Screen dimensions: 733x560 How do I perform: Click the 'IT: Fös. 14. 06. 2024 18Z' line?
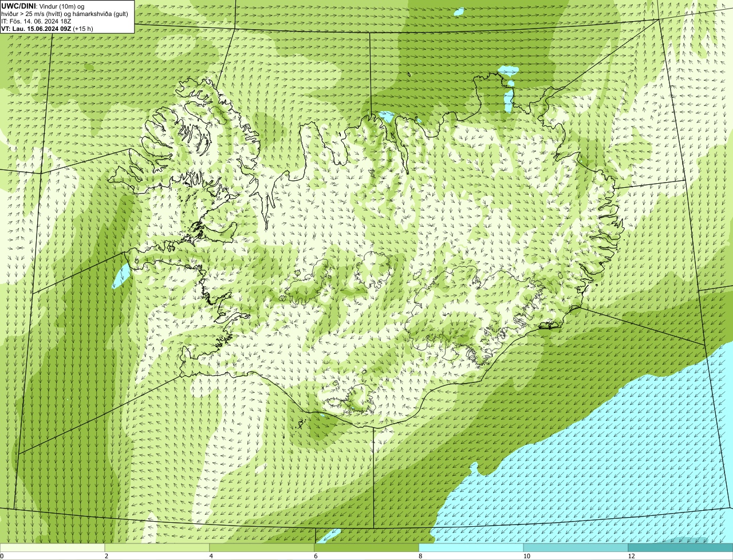(x=37, y=21)
